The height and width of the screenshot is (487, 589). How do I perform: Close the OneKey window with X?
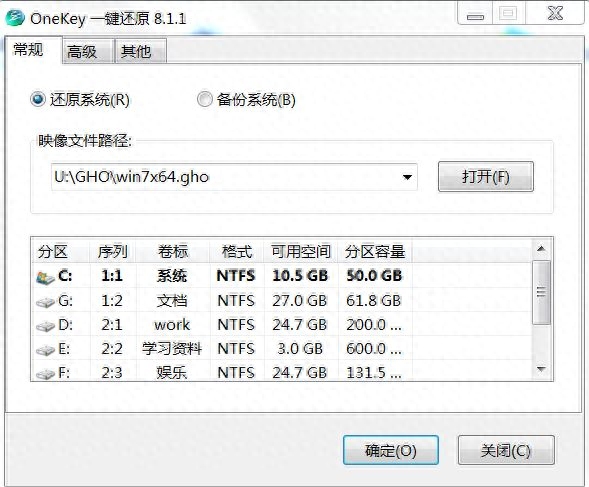pyautogui.click(x=555, y=14)
